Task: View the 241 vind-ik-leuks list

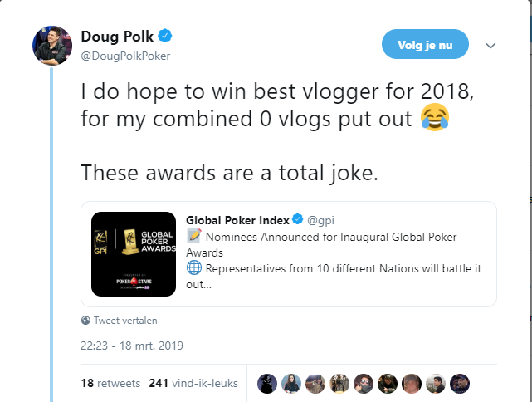Action: (193, 384)
